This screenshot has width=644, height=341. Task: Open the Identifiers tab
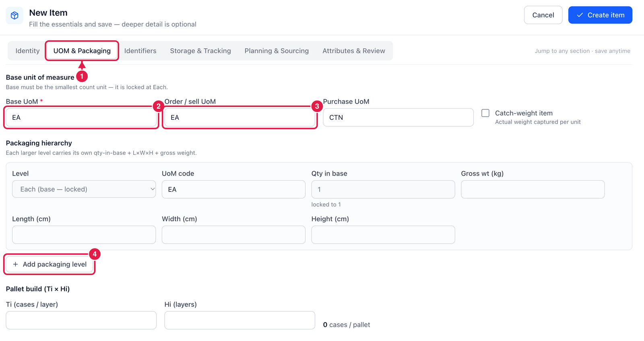click(x=140, y=51)
